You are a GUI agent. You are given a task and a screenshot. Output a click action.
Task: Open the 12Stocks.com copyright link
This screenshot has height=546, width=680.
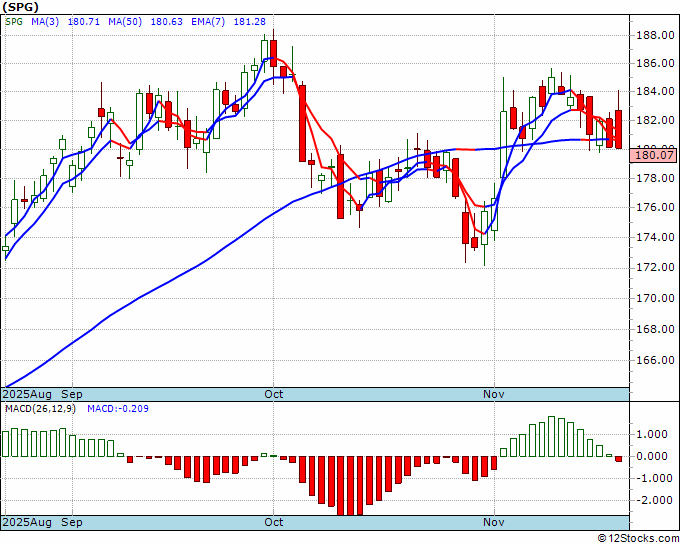click(638, 538)
